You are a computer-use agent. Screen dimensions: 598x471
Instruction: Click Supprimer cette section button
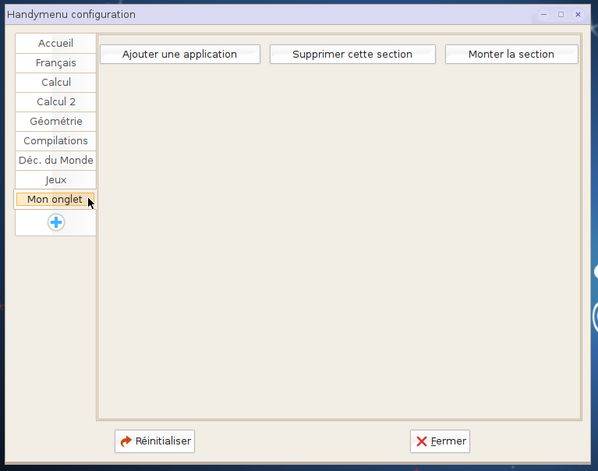(352, 54)
